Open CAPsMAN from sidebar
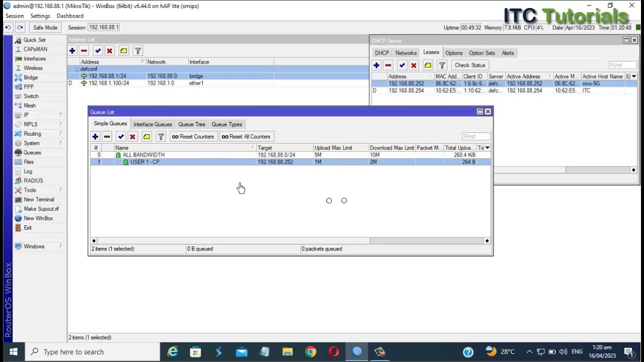The width and height of the screenshot is (644, 362). point(35,49)
